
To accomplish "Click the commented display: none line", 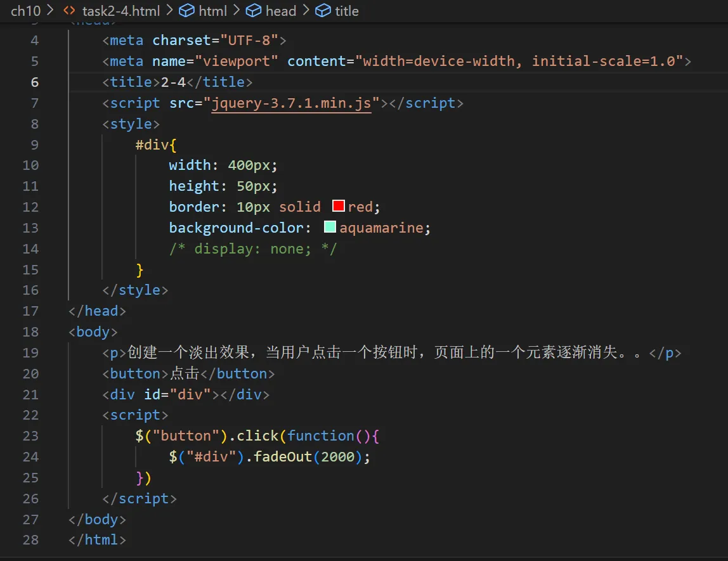I will 253,248.
